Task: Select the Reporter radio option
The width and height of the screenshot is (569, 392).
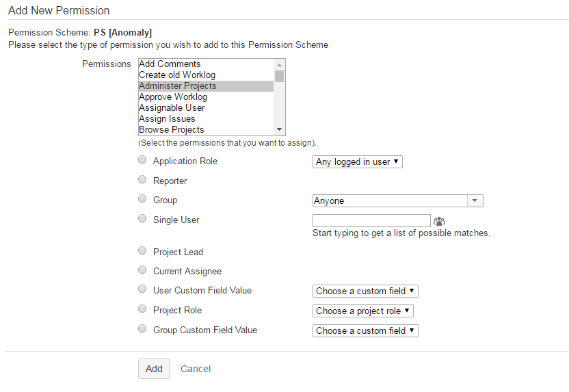Action: (x=142, y=180)
